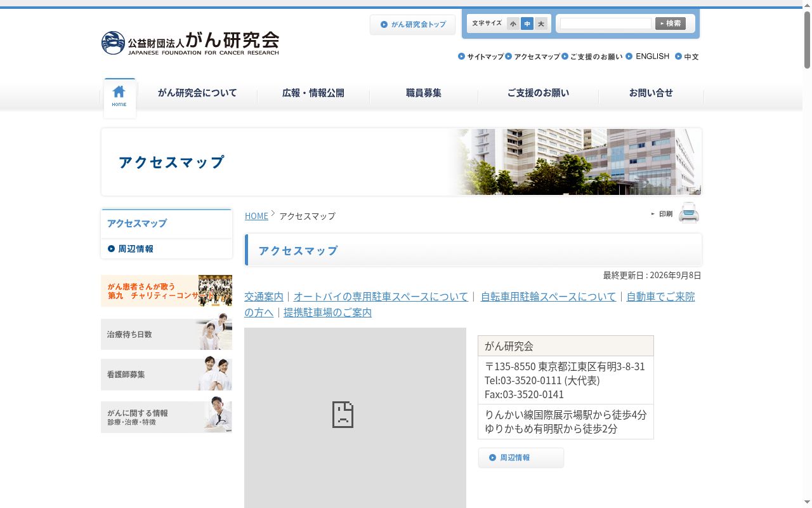Click the address text 〒135-8550 東京都江東区有明3-8-31
Image resolution: width=812 pixels, height=508 pixels.
click(565, 366)
